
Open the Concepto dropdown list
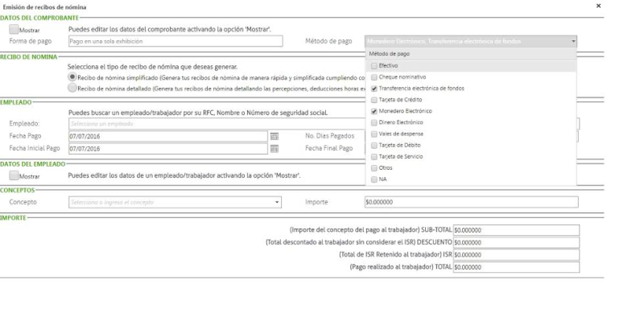(x=277, y=202)
